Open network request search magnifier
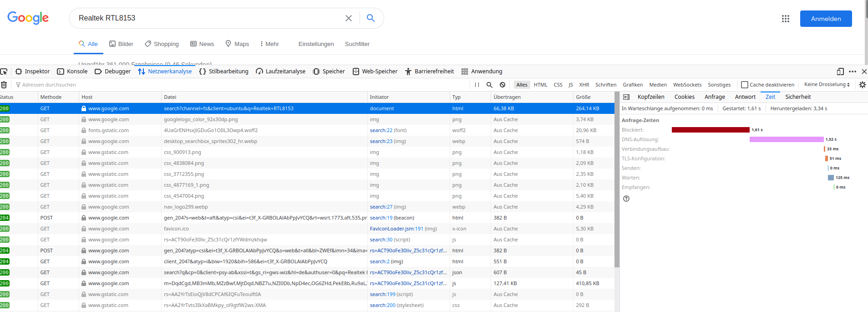Screen dimensions: 868x312 click(489, 85)
